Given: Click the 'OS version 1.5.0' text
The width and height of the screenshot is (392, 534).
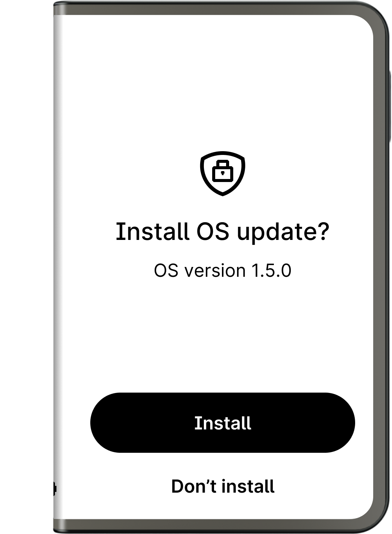Looking at the screenshot, I should pos(223,271).
